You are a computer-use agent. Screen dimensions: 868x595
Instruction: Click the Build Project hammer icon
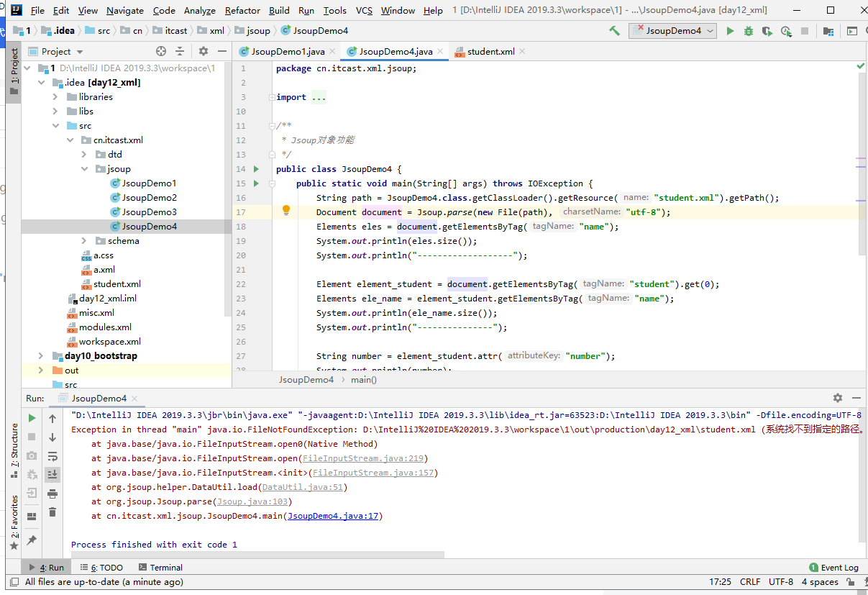click(614, 31)
